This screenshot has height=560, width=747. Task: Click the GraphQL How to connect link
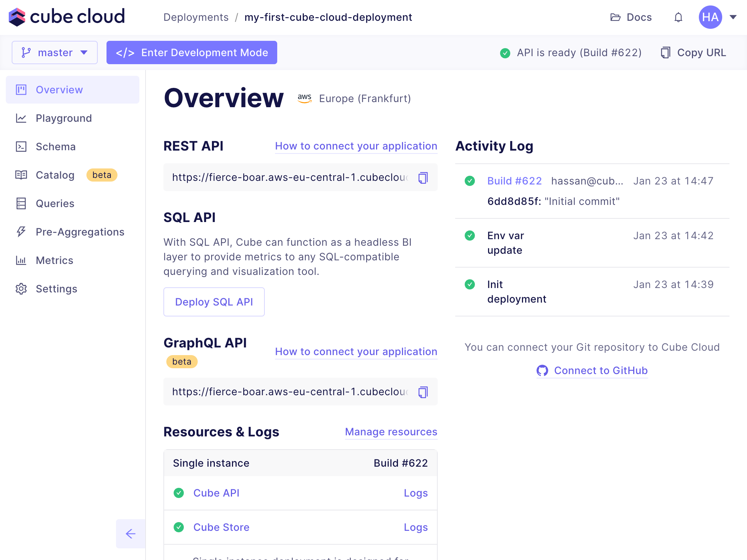point(356,351)
